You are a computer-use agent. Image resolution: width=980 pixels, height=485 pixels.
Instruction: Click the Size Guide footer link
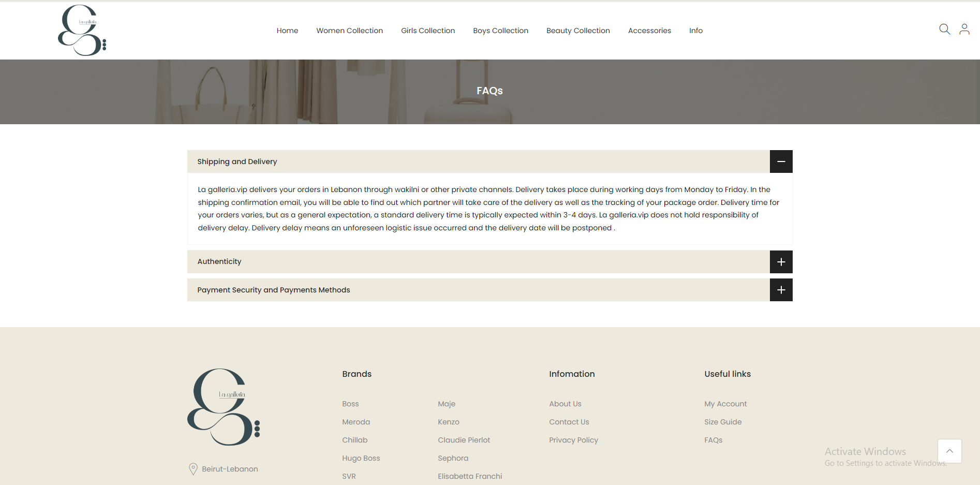[x=722, y=422]
